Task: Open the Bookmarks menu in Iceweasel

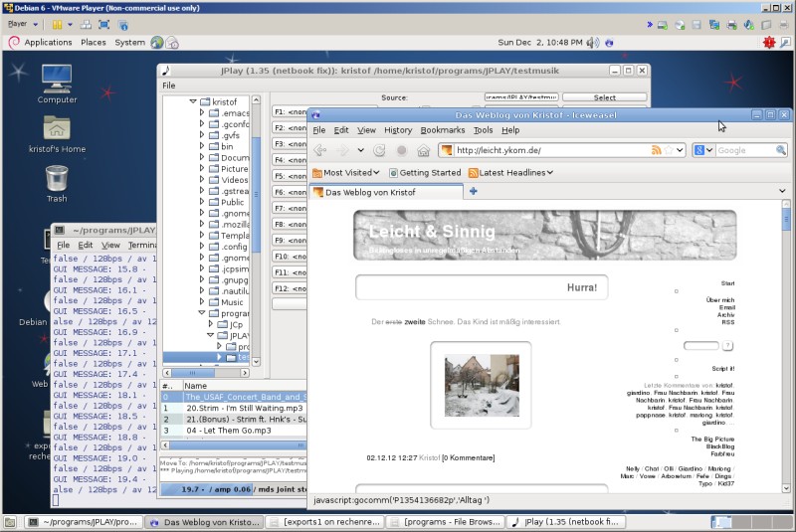Action: pyautogui.click(x=442, y=130)
